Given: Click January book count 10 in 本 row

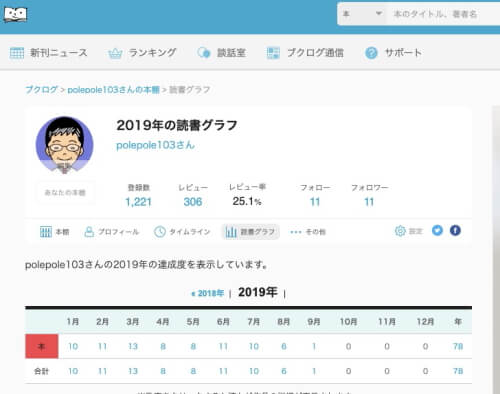Looking at the screenshot, I should (73, 347).
